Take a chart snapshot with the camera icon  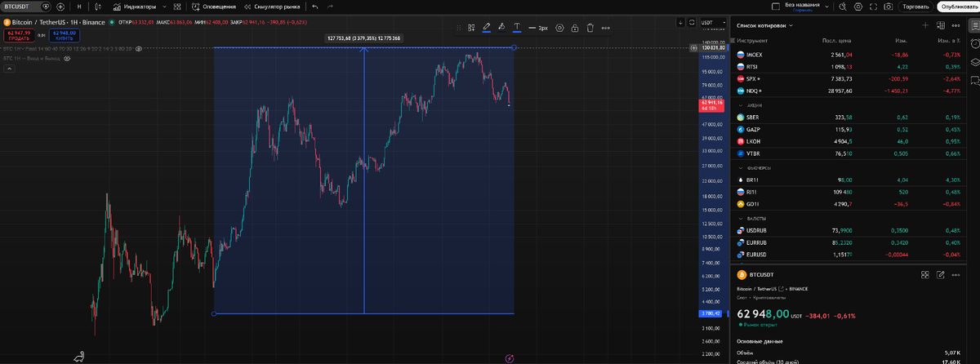[887, 7]
